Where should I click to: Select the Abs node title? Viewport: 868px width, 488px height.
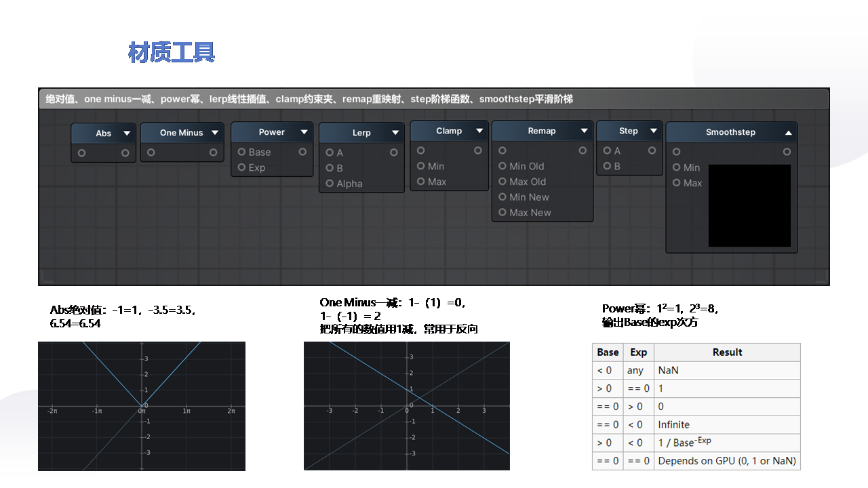104,134
